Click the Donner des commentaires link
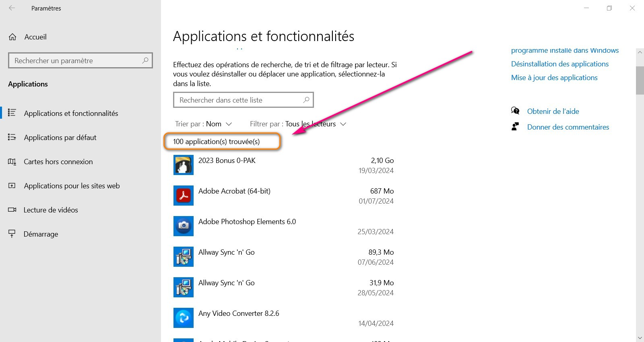Screen dimensions: 644x342 (568, 127)
